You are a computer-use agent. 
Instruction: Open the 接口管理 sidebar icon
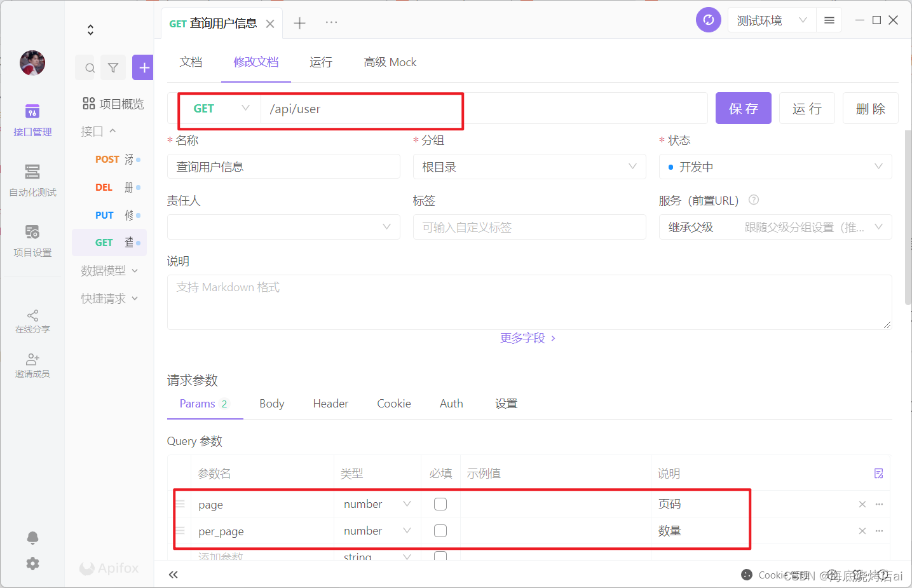32,112
